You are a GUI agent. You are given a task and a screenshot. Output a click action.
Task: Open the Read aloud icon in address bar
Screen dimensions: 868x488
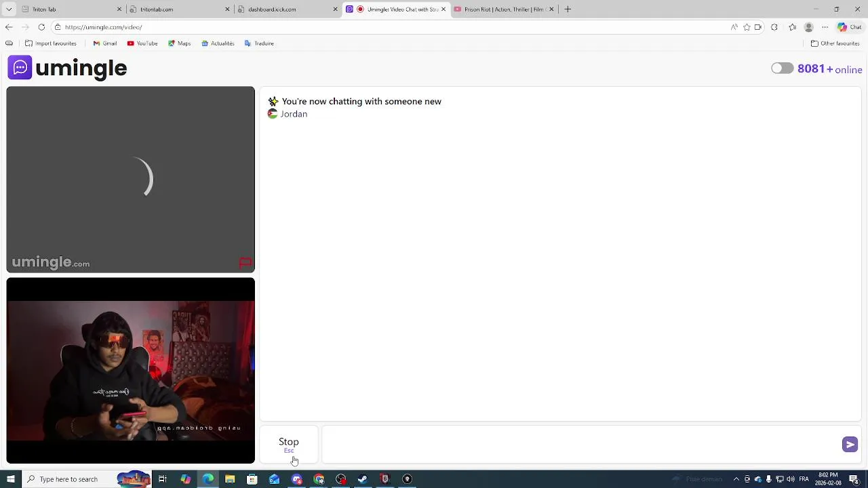coord(734,27)
